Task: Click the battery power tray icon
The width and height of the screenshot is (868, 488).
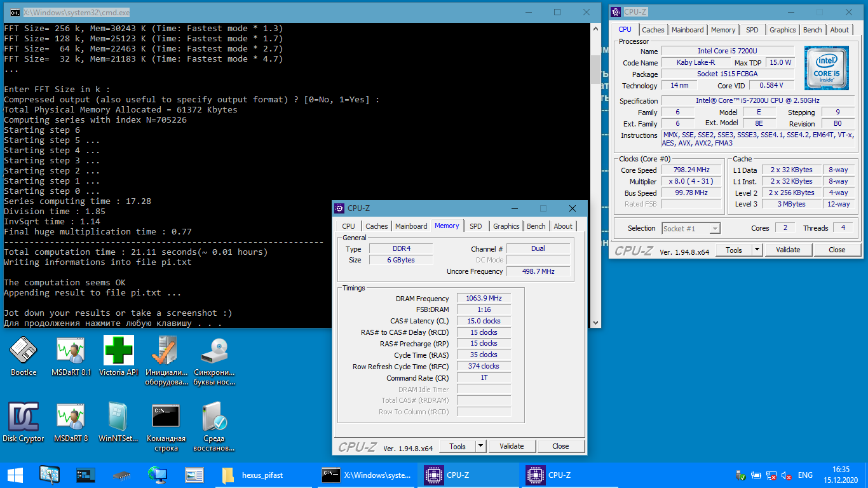Action: pos(756,475)
